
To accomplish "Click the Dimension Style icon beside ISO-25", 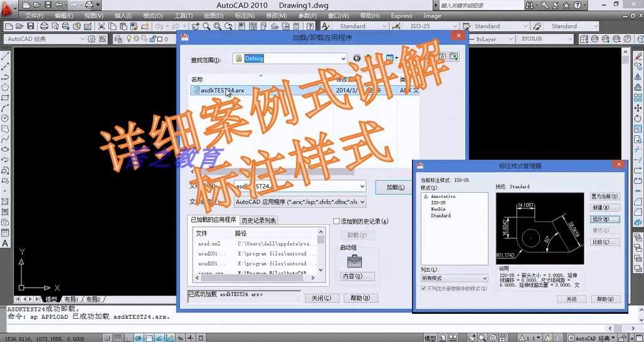I will tap(396, 26).
